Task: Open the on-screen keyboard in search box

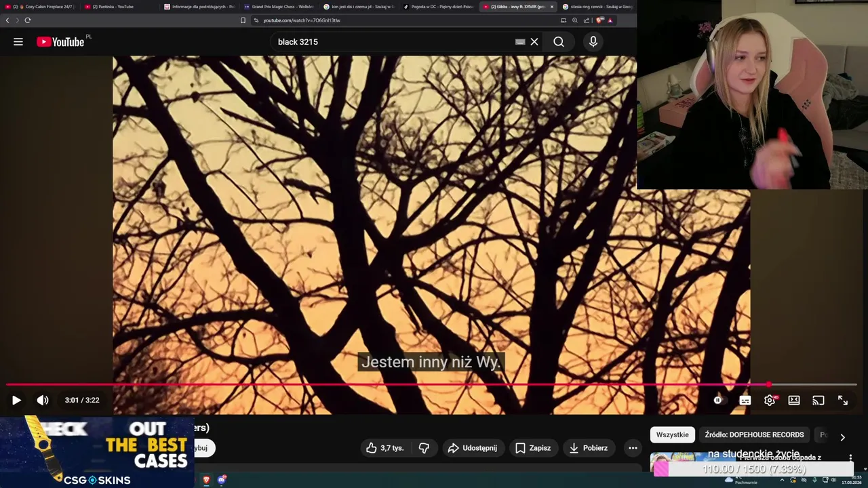Action: (520, 42)
